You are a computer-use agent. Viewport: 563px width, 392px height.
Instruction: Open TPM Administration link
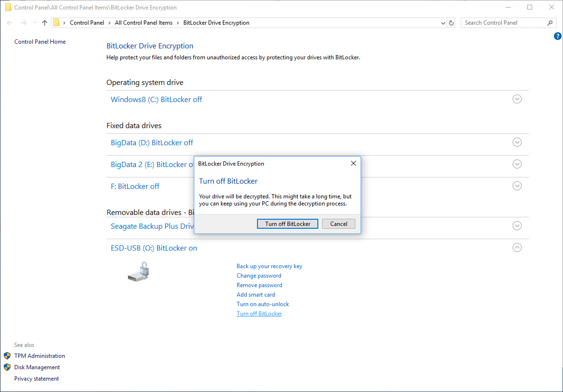(39, 356)
